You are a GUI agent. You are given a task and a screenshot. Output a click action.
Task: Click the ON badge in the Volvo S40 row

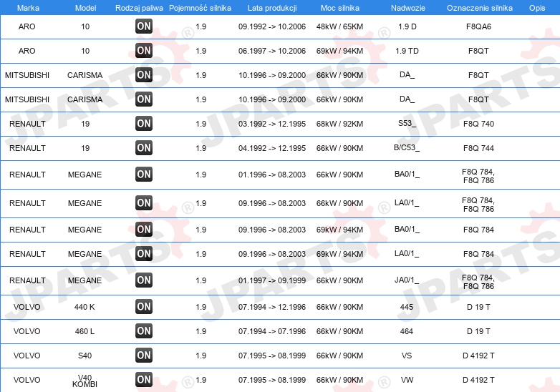144,355
